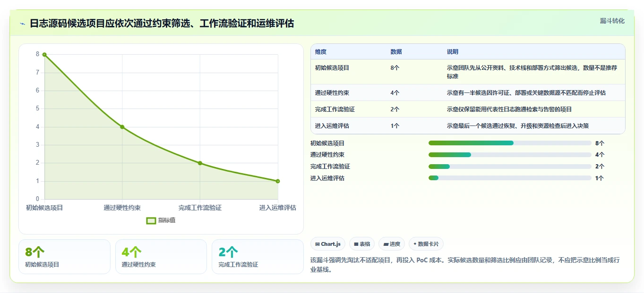The width and height of the screenshot is (644, 293).
Task: Click the chart point at 初始候选项目
Action: point(44,55)
